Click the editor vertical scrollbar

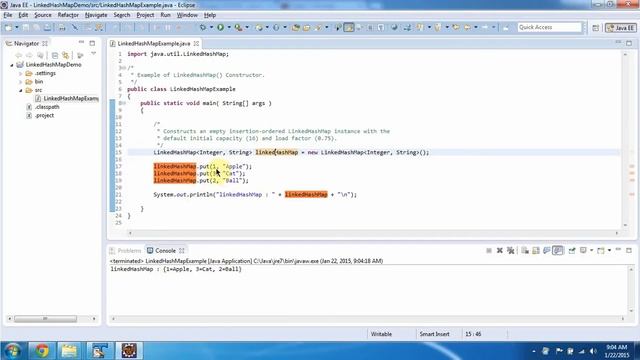[625, 140]
